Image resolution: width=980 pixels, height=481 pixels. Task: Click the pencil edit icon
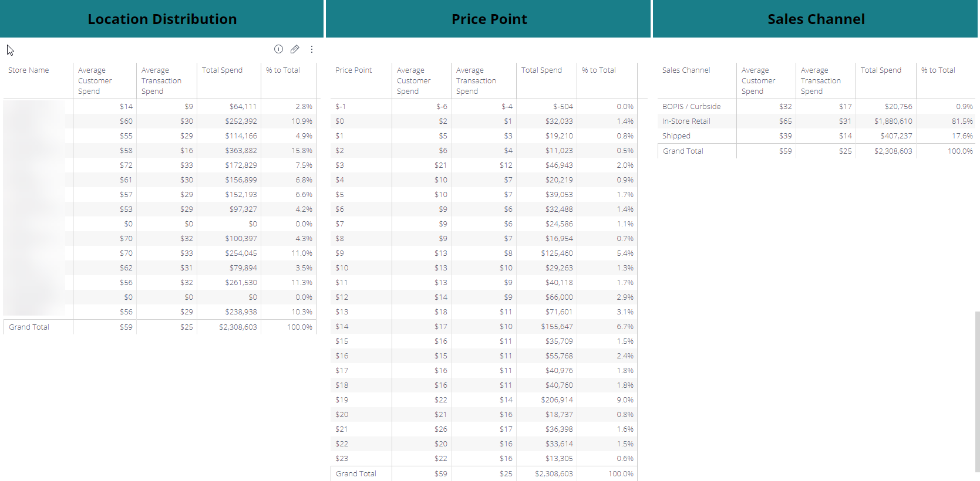click(295, 49)
